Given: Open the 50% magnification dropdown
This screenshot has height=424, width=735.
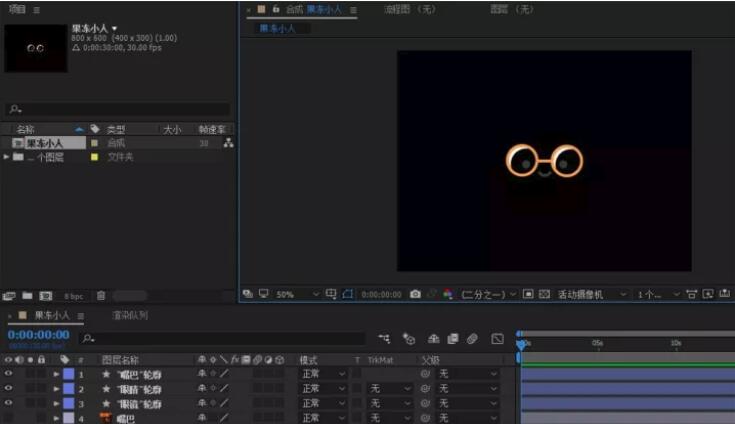Looking at the screenshot, I should pos(296,295).
